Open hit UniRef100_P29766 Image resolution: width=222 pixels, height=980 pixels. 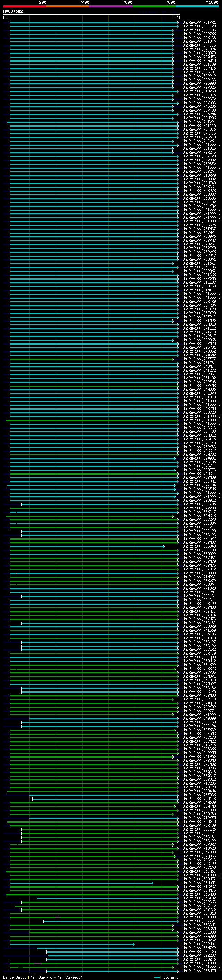click(x=199, y=34)
